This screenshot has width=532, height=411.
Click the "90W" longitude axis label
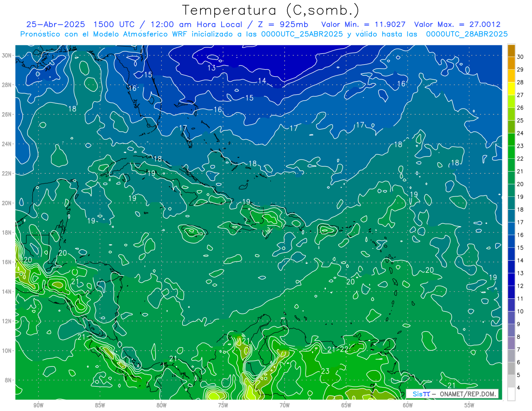pyautogui.click(x=39, y=405)
